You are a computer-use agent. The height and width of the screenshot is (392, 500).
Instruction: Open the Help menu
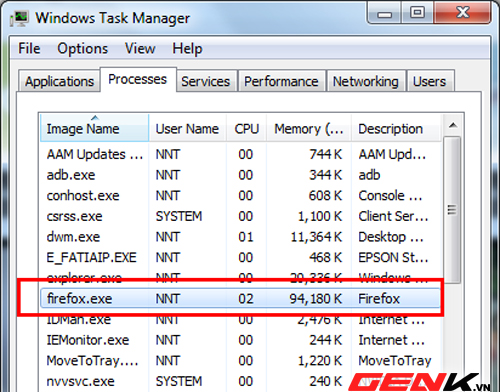coord(187,49)
